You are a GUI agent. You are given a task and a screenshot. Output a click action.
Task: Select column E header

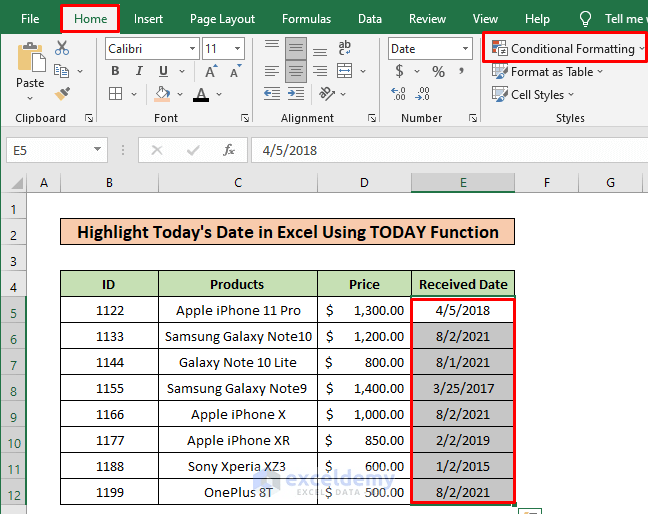tap(463, 183)
